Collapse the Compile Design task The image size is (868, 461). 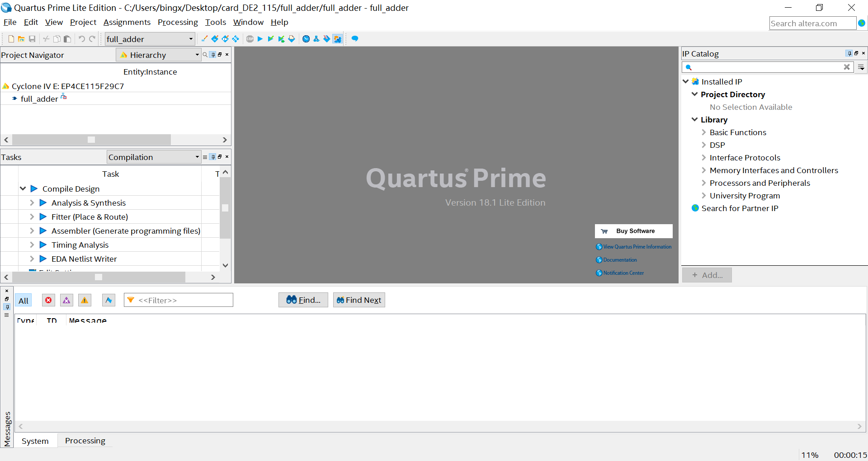click(x=23, y=188)
